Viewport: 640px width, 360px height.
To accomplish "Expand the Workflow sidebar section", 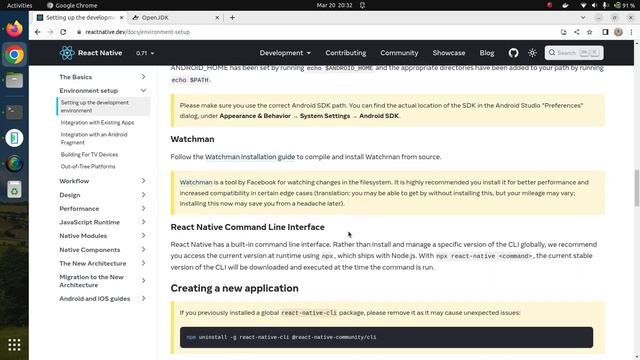I will [143, 181].
